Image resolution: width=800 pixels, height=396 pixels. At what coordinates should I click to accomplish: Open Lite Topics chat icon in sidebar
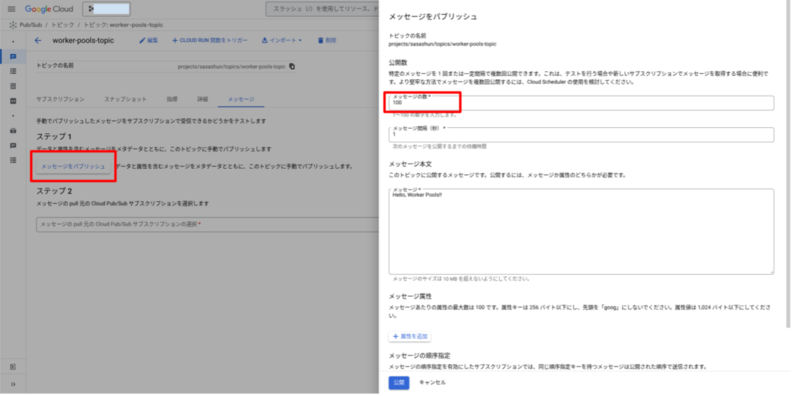(x=13, y=145)
